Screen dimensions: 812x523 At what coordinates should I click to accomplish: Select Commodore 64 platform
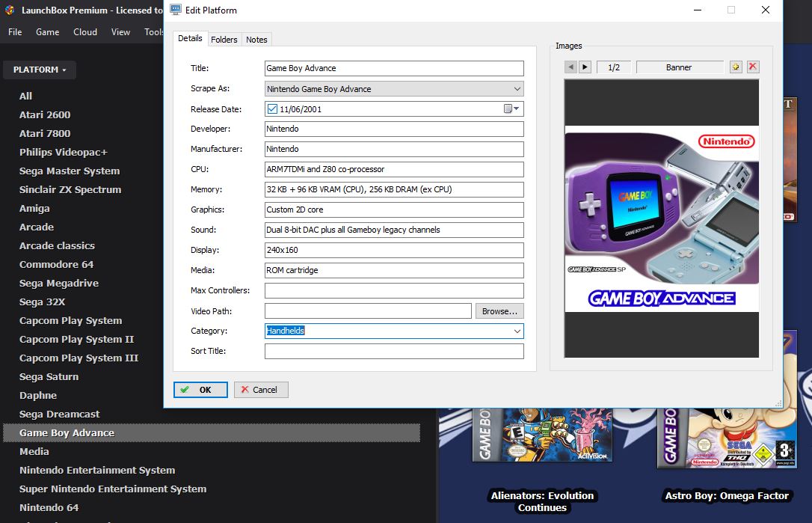[56, 264]
